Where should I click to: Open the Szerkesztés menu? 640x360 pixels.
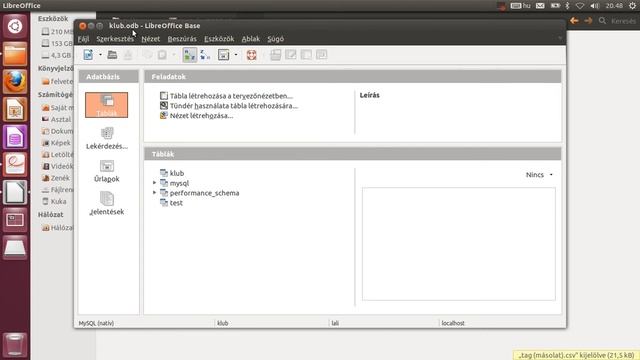tap(115, 39)
